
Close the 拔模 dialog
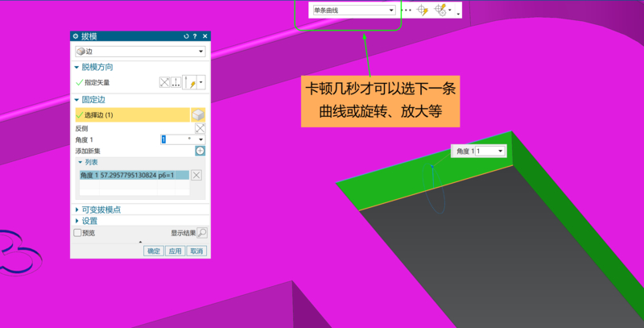click(x=205, y=36)
